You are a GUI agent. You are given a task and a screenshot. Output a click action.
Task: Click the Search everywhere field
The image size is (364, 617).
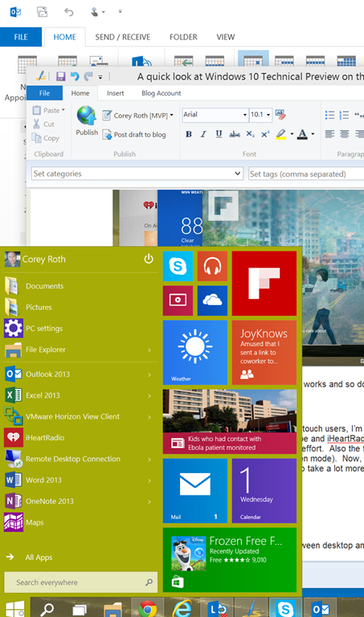[x=80, y=582]
